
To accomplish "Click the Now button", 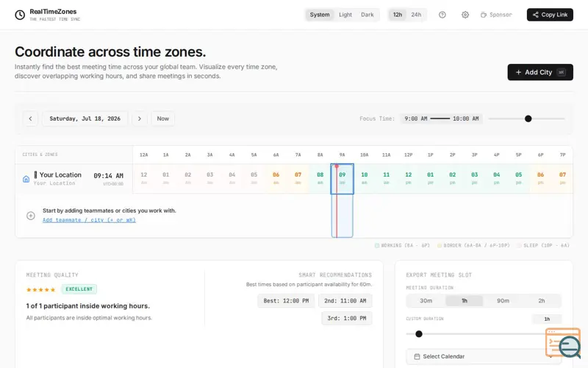I will (162, 118).
